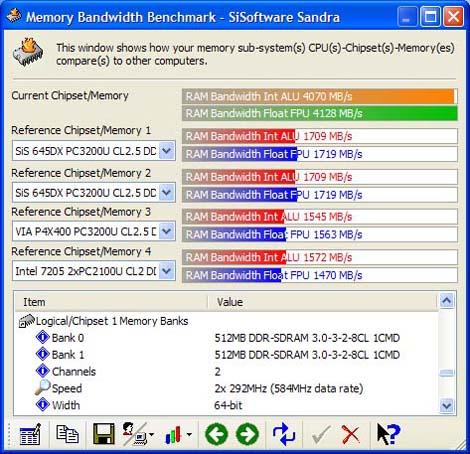Select the Bank 0 list row

[227, 338]
